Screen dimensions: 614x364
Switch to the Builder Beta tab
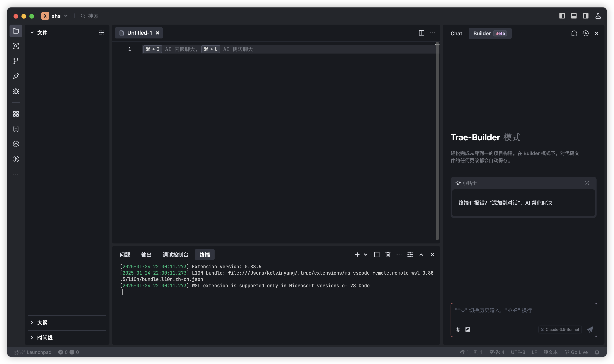point(490,33)
